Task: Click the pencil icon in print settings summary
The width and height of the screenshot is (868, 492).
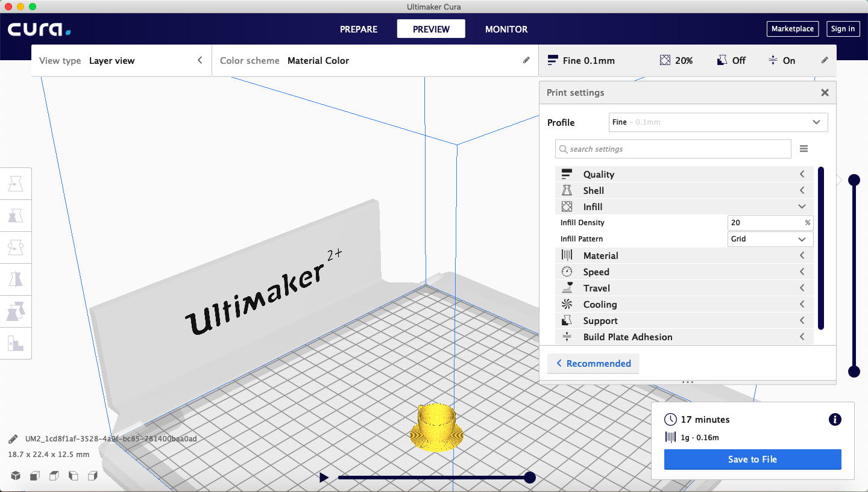Action: coord(825,60)
